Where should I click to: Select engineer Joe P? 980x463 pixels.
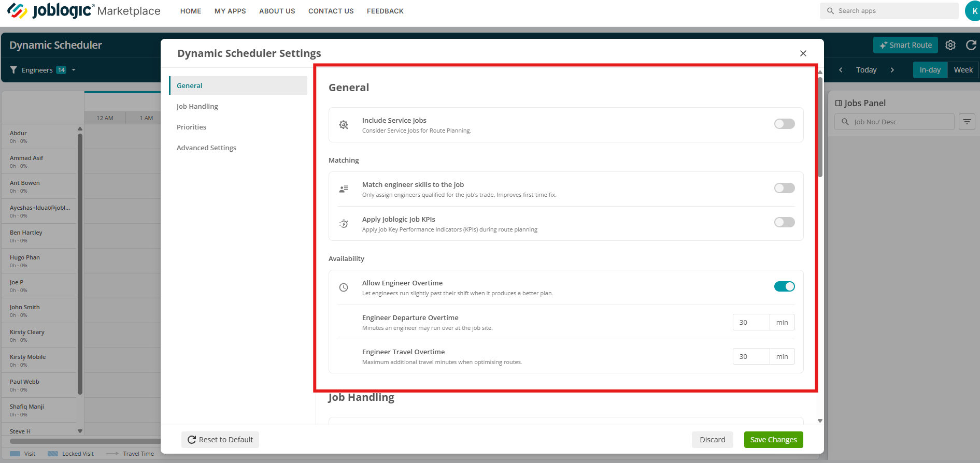pyautogui.click(x=39, y=286)
